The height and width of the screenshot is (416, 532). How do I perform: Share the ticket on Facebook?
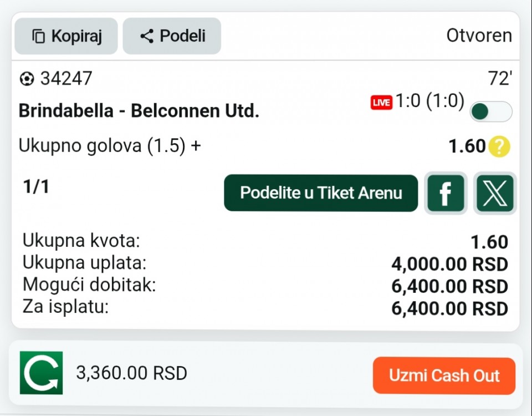pos(446,193)
